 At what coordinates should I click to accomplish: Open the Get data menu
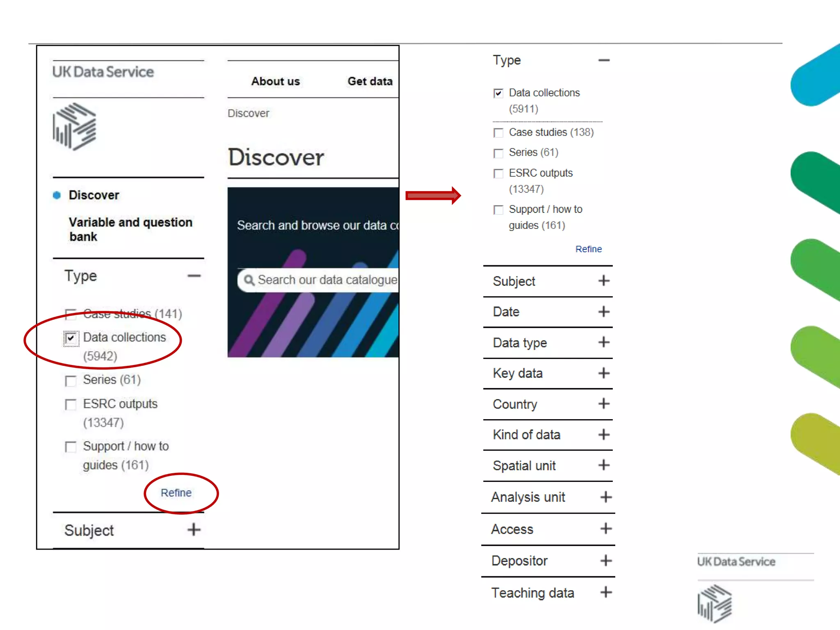370,81
